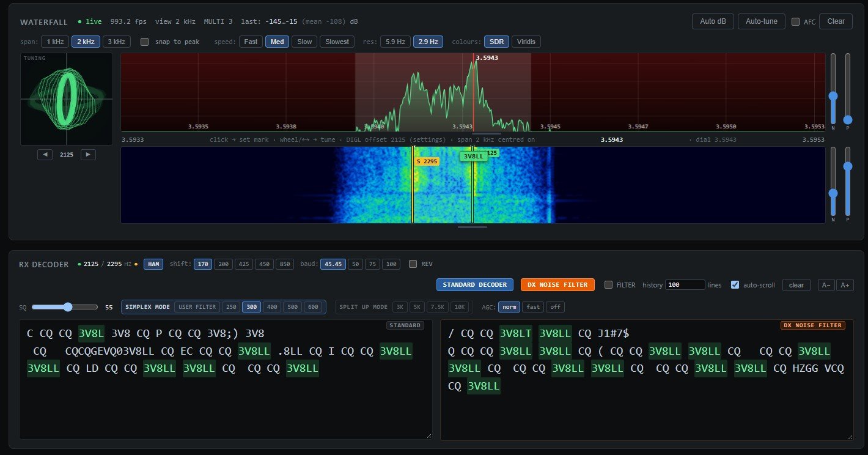Viewport: 868px width, 455px height.
Task: Select 425 Hz shift
Action: pyautogui.click(x=244, y=264)
